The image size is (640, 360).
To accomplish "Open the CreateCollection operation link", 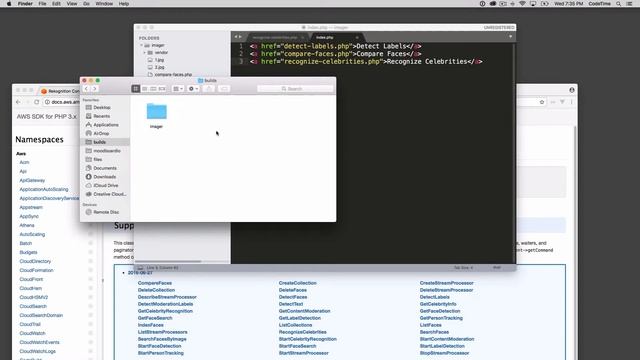I will pyautogui.click(x=298, y=283).
